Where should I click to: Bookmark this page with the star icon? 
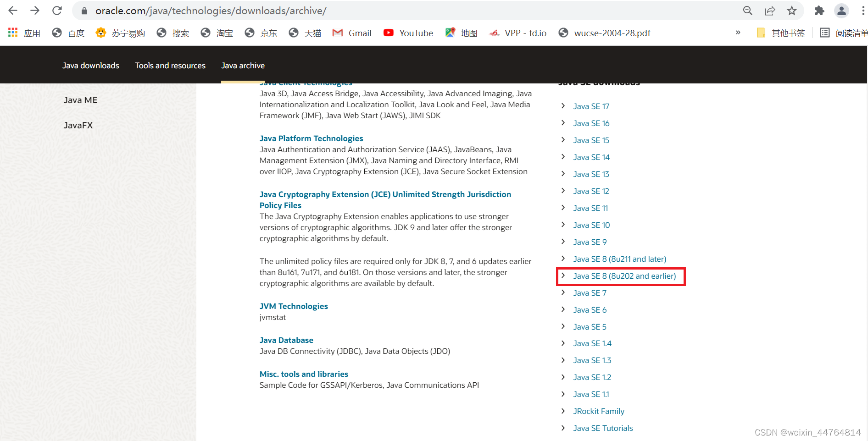pos(792,11)
